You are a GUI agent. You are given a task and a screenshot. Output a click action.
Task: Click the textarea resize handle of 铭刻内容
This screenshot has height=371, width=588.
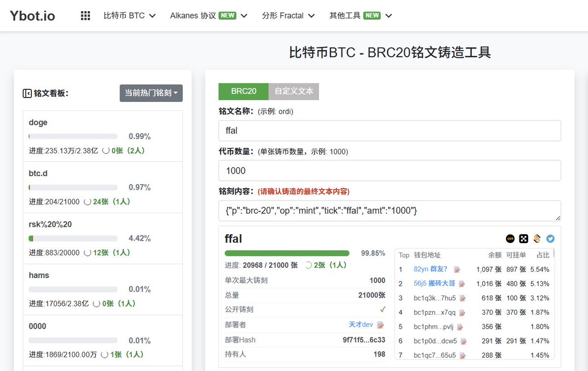point(558,218)
